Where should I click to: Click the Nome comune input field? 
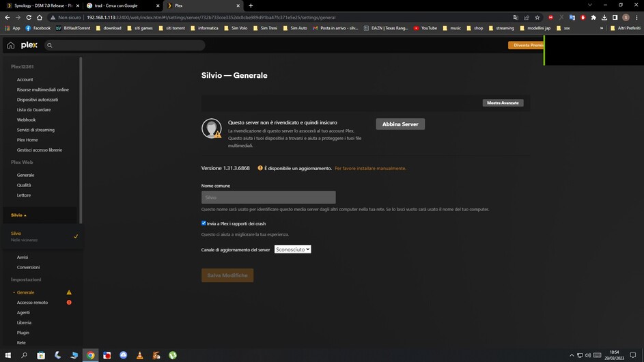click(268, 197)
